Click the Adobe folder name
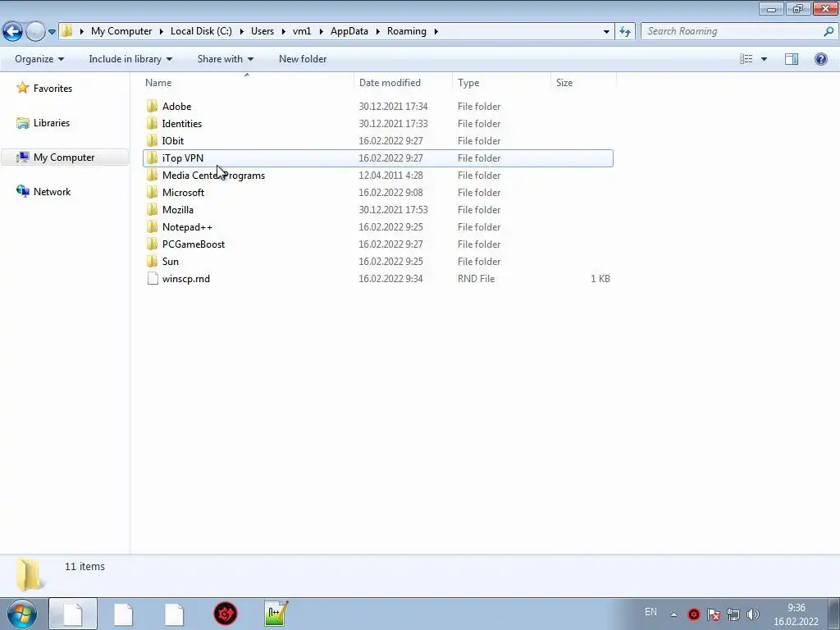840x630 pixels. coord(177,106)
